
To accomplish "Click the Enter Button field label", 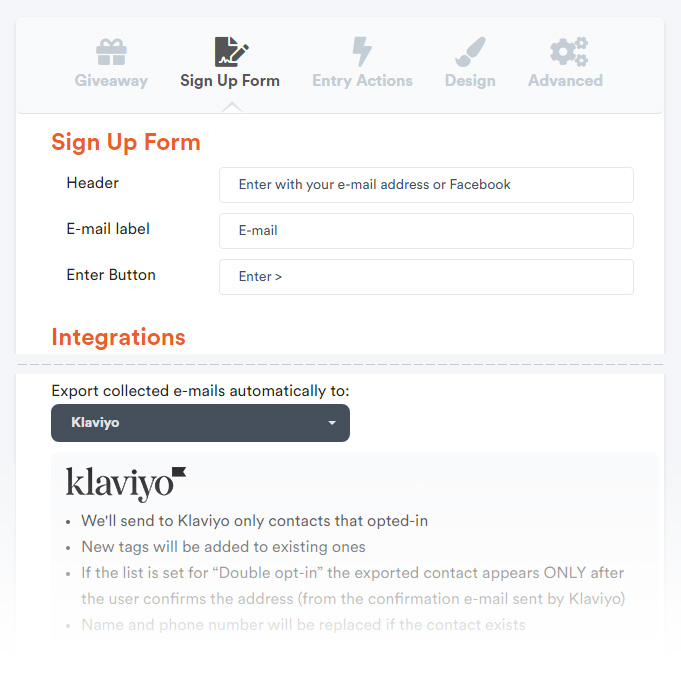I will (111, 275).
